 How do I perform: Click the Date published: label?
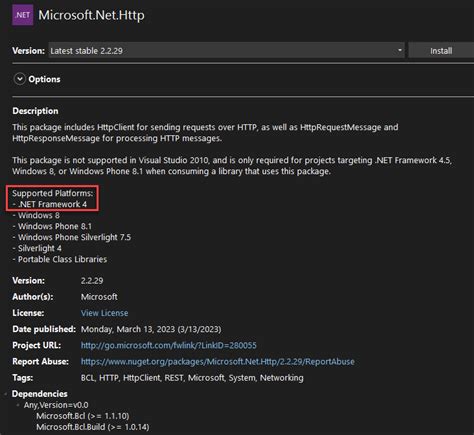pos(44,329)
